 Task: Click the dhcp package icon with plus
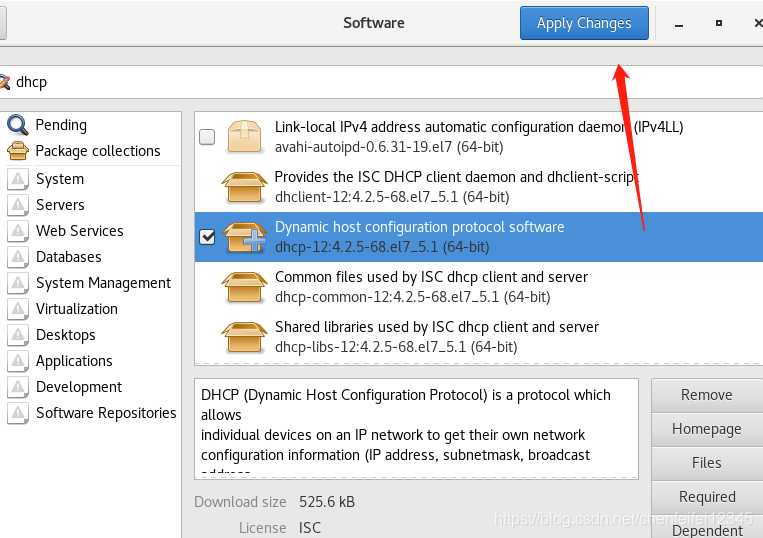244,237
